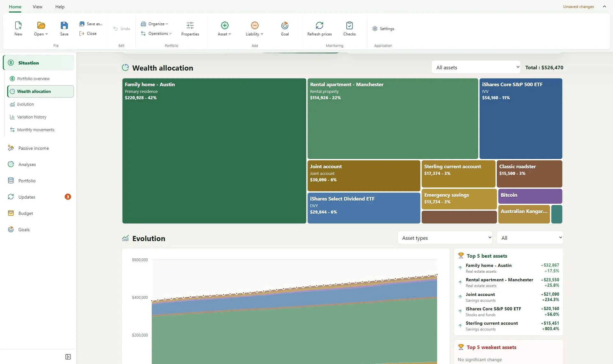Screen dimensions: 613x364
Task: Open the All assets filter combo box
Action: (x=476, y=67)
